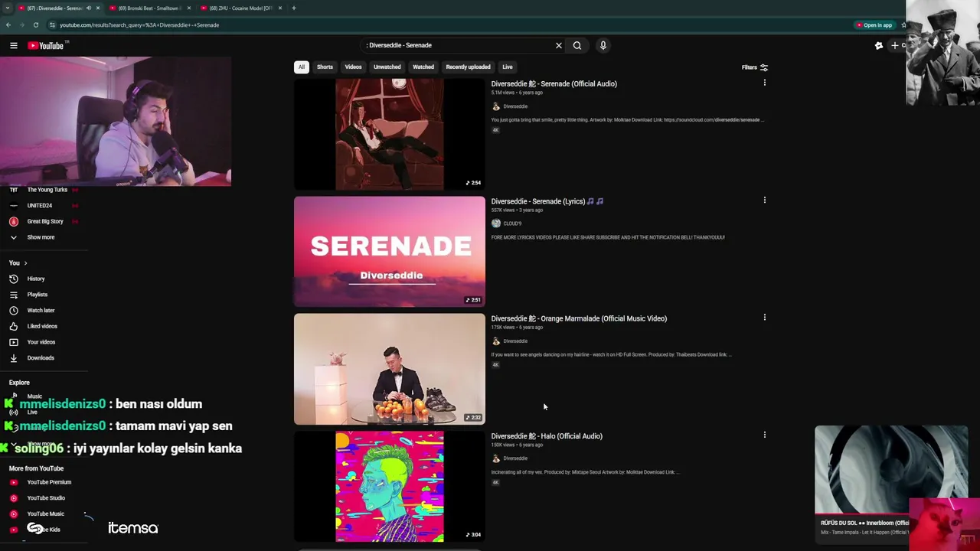Viewport: 980px width, 551px height.
Task: Click the SERENADE lyrics video thumbnail
Action: tap(390, 252)
